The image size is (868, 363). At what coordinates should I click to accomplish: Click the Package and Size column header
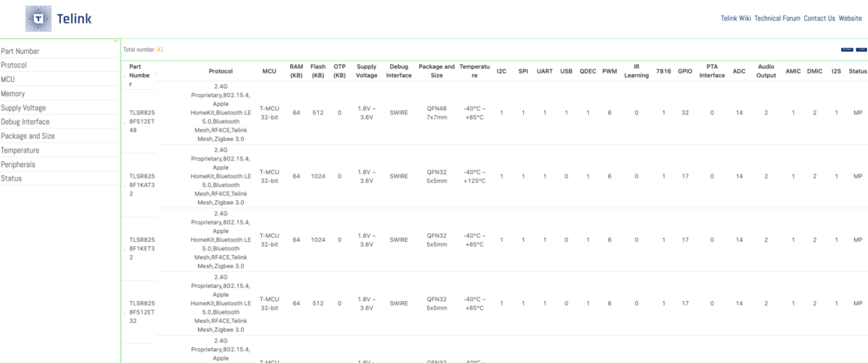coord(436,71)
